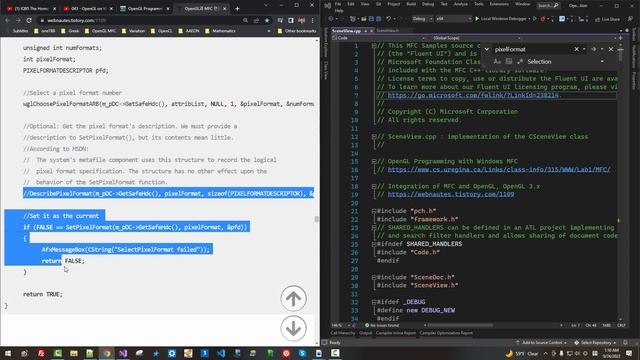Open Windows Start menu
The width and height of the screenshot is (640, 360).
(8, 353)
